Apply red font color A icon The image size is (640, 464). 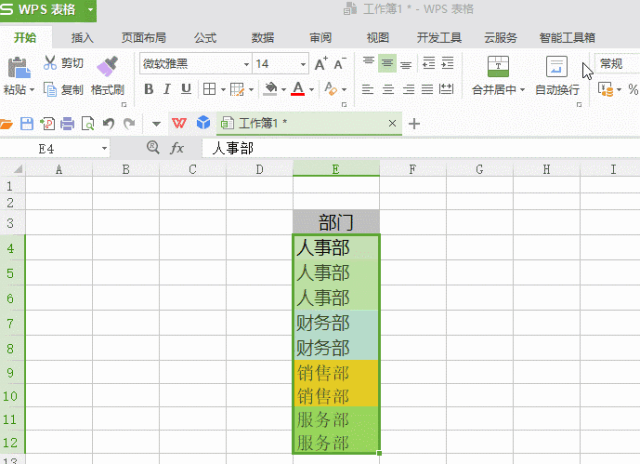tap(298, 89)
